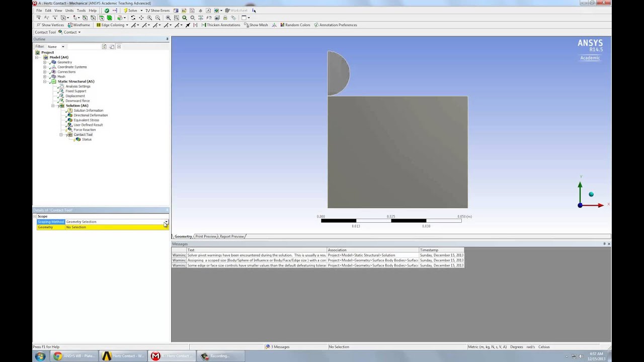
Task: Click the 'Solver pivot warnings' message row
Action: pos(317,255)
